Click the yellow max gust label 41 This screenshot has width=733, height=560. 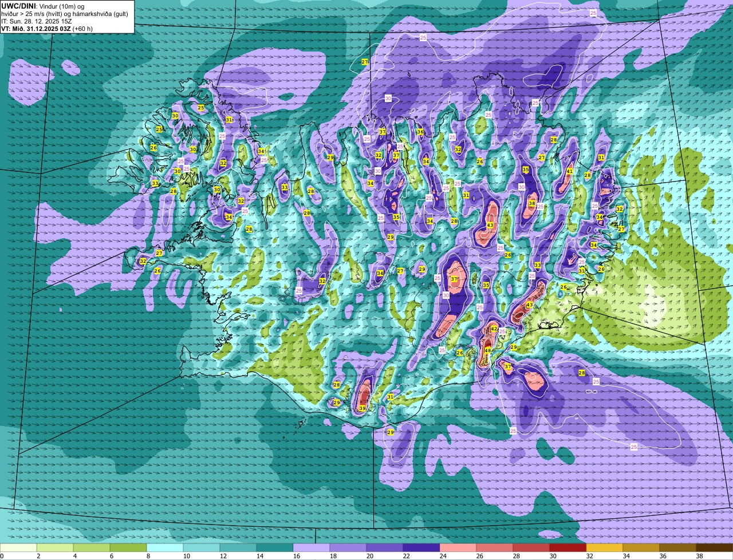pos(569,171)
